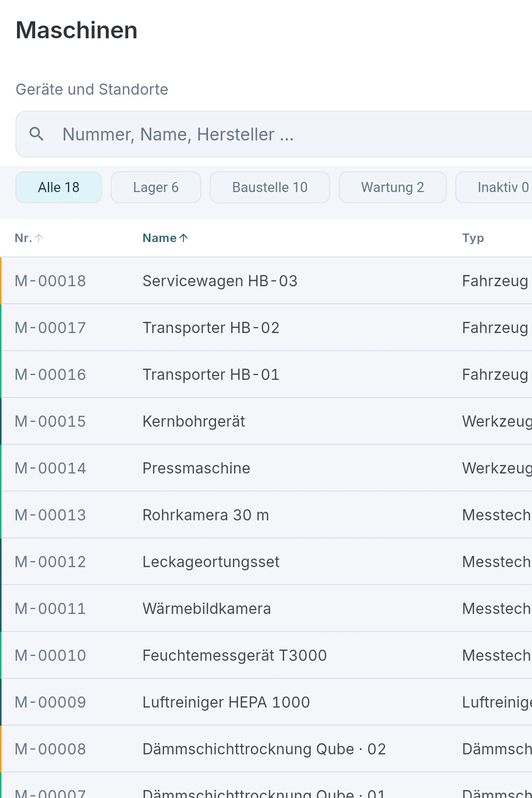This screenshot has height=798, width=532.
Task: Click the Geräte und Standorte subtitle
Action: tap(92, 89)
